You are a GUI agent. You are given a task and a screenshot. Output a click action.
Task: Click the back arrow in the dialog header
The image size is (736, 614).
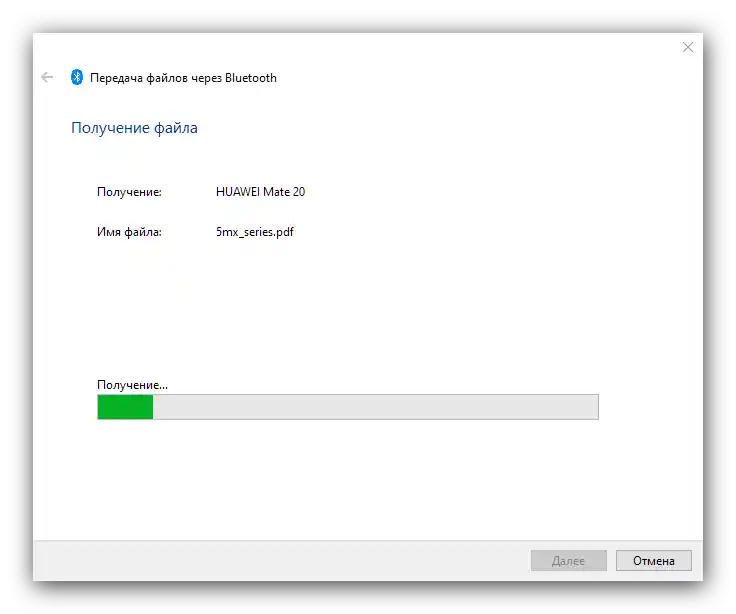pyautogui.click(x=47, y=77)
